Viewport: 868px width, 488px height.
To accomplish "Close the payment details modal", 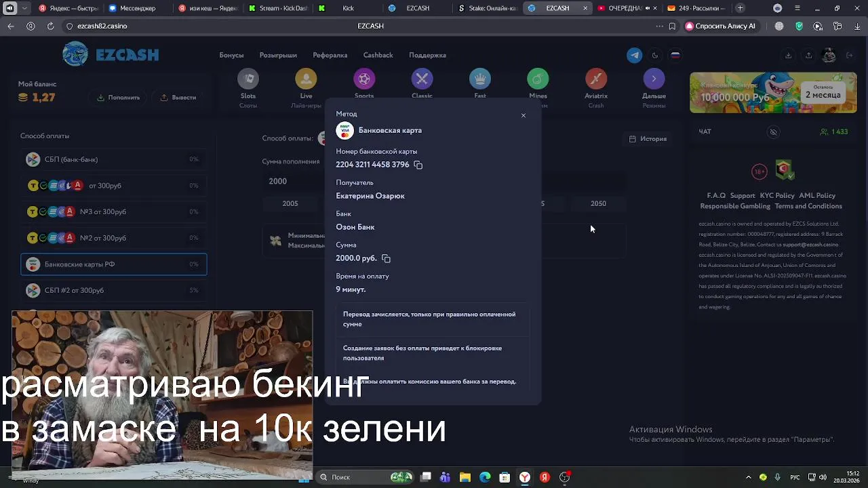I will coord(524,116).
